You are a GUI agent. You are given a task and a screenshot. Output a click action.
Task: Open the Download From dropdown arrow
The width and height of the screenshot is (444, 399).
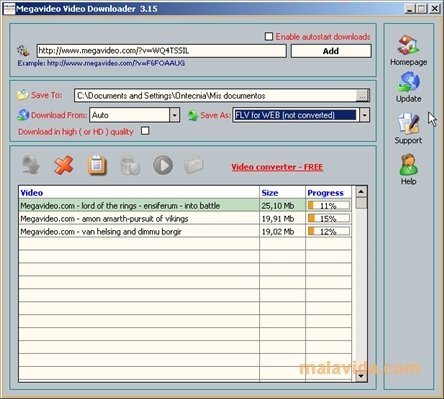click(x=174, y=115)
